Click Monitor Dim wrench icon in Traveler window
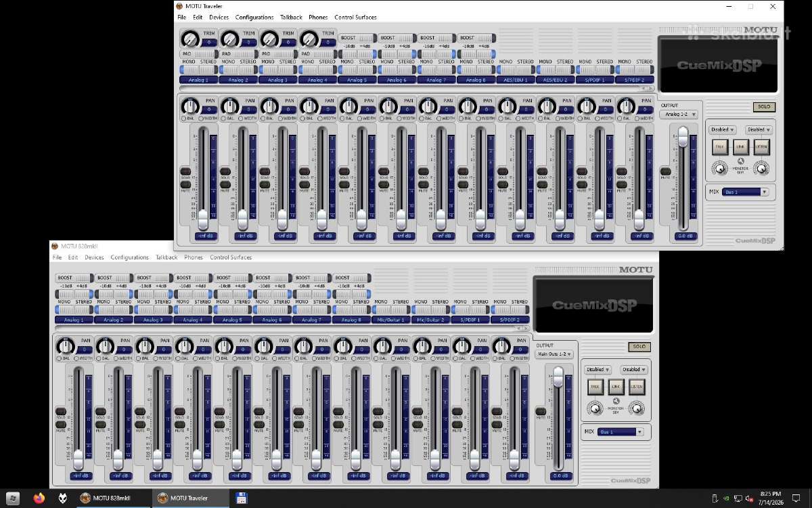This screenshot has height=508, width=812. pos(740,161)
